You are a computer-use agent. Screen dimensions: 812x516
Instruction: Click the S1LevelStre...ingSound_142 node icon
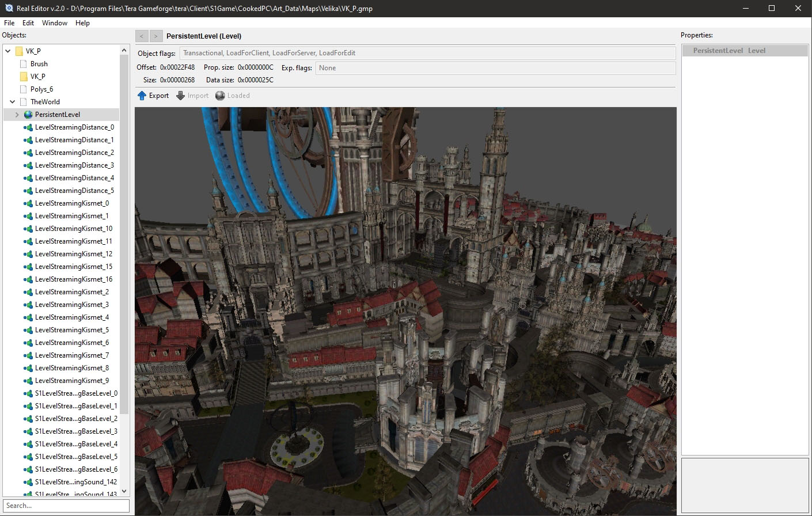[x=28, y=482]
